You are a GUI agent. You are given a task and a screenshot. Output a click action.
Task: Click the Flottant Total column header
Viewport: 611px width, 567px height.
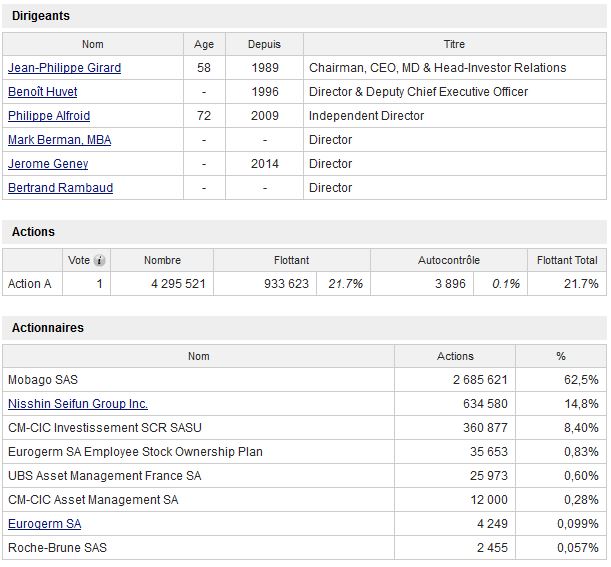pos(567,260)
